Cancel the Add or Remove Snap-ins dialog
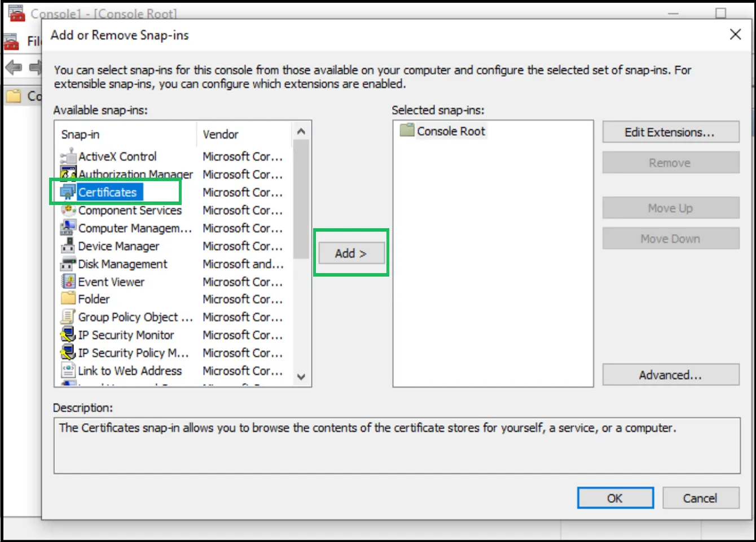The height and width of the screenshot is (542, 756). (700, 498)
